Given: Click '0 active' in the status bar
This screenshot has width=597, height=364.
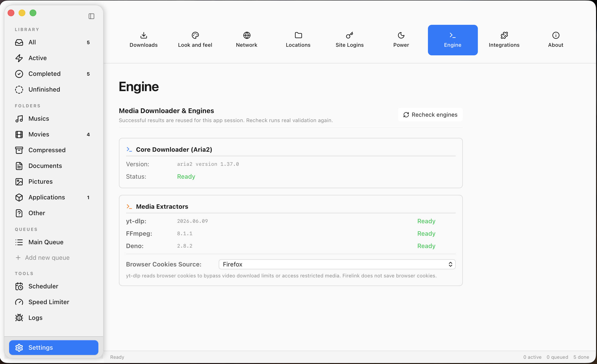Looking at the screenshot, I should (532, 357).
